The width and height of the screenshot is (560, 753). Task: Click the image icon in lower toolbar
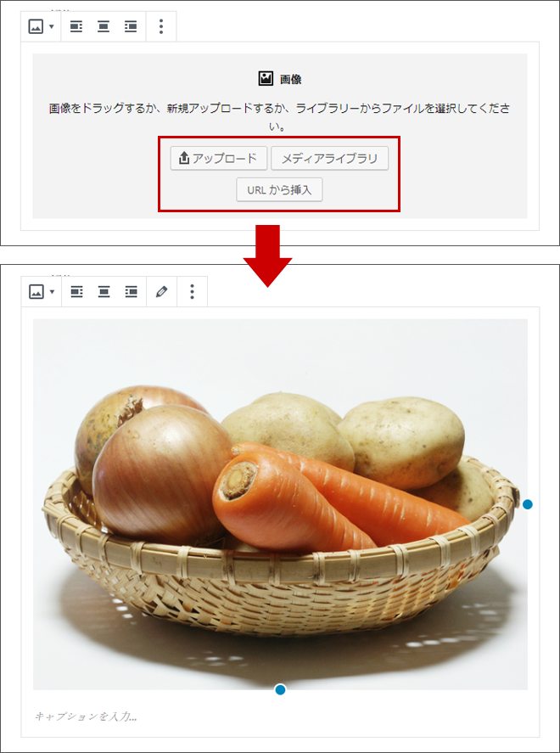pyautogui.click(x=36, y=291)
